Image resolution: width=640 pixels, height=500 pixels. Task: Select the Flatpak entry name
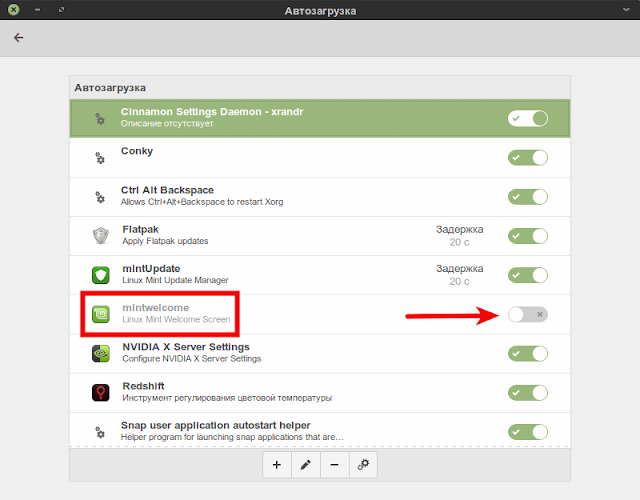click(x=140, y=229)
